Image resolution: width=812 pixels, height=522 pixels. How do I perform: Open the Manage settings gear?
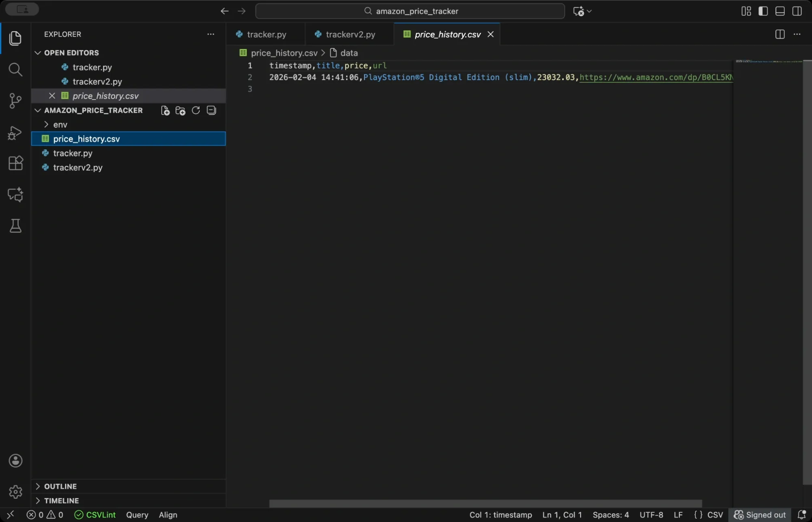pos(15,492)
